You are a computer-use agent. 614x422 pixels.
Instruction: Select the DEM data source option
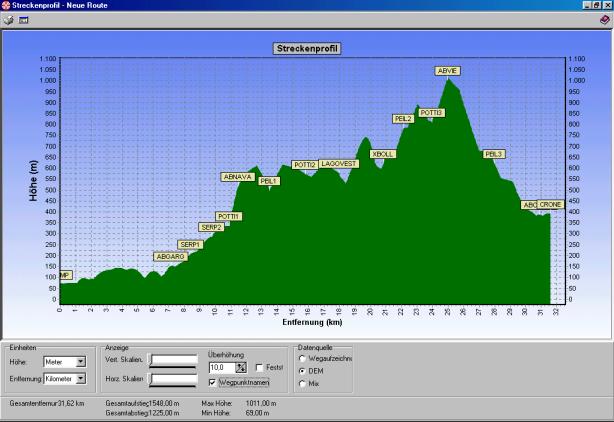[x=303, y=371]
